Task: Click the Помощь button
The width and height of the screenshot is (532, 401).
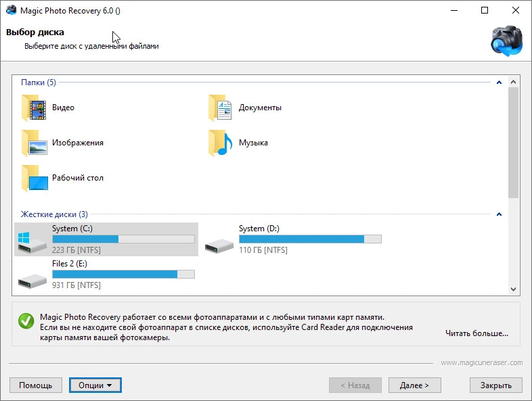Action: point(36,385)
